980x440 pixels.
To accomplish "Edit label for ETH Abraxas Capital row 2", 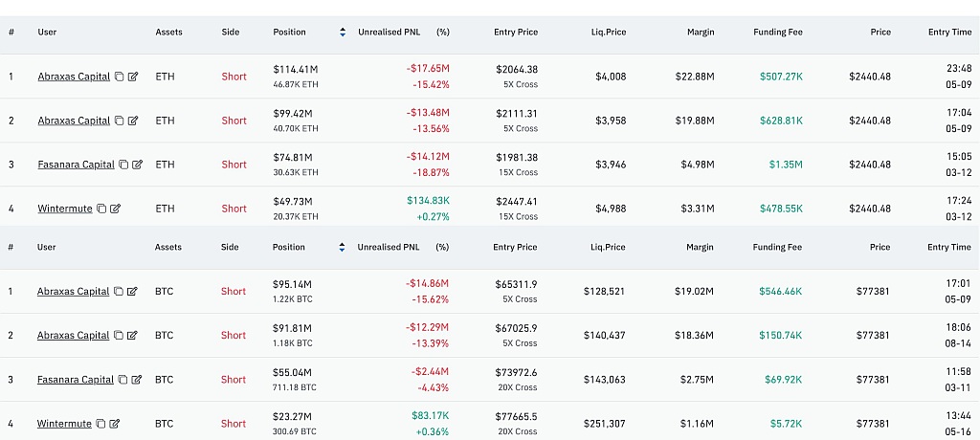I will coord(132,121).
